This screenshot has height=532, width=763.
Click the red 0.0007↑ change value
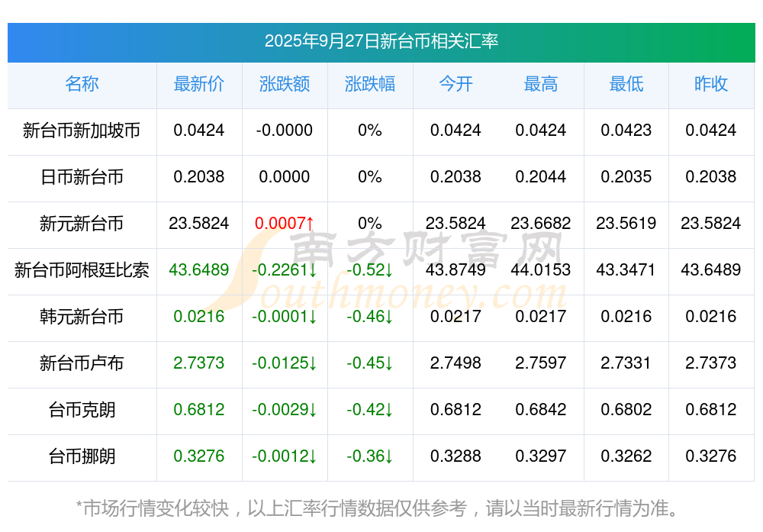pos(285,224)
